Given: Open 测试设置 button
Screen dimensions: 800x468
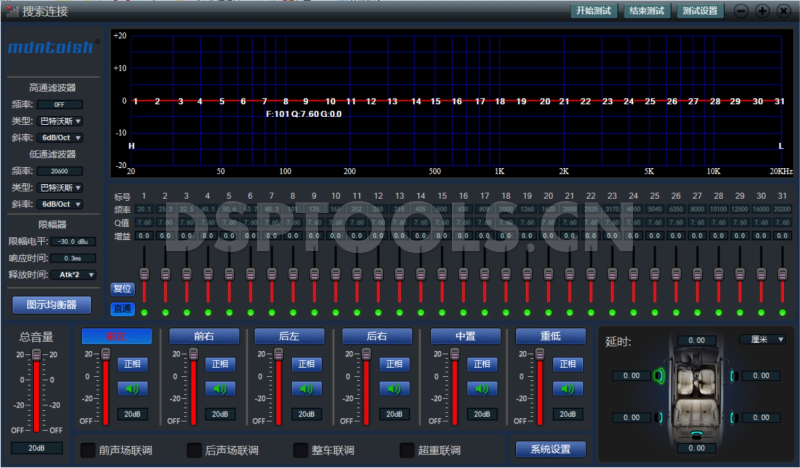Looking at the screenshot, I should (700, 11).
